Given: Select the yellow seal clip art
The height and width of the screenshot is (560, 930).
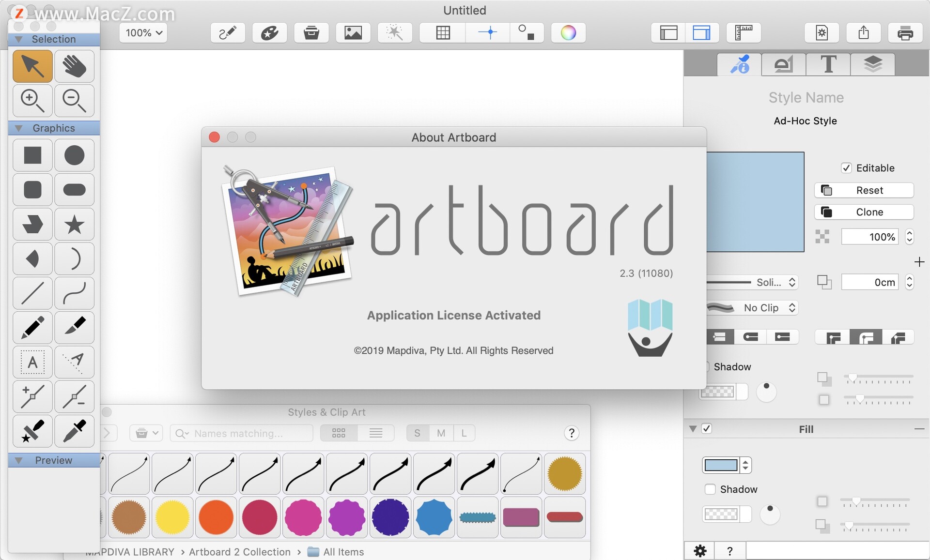Looking at the screenshot, I should point(172,517).
